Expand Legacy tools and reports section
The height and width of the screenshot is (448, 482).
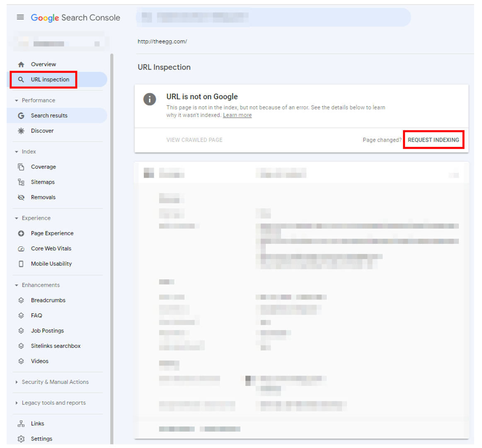17,403
